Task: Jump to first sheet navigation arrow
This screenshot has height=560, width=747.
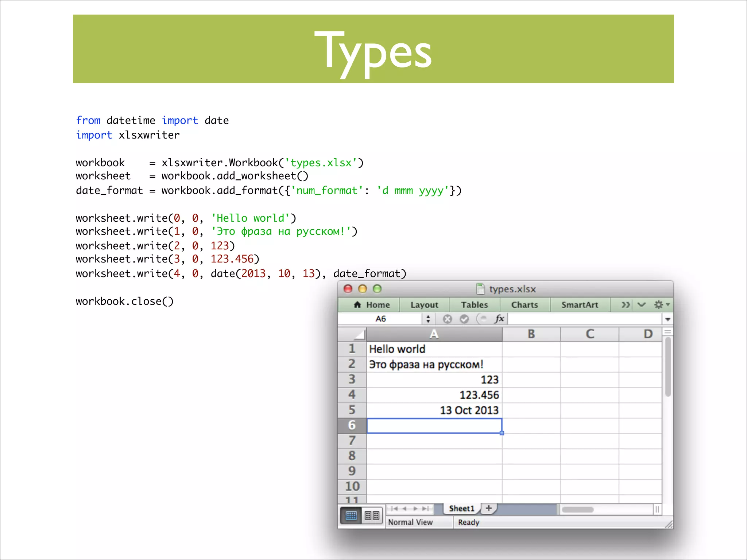Action: point(394,509)
